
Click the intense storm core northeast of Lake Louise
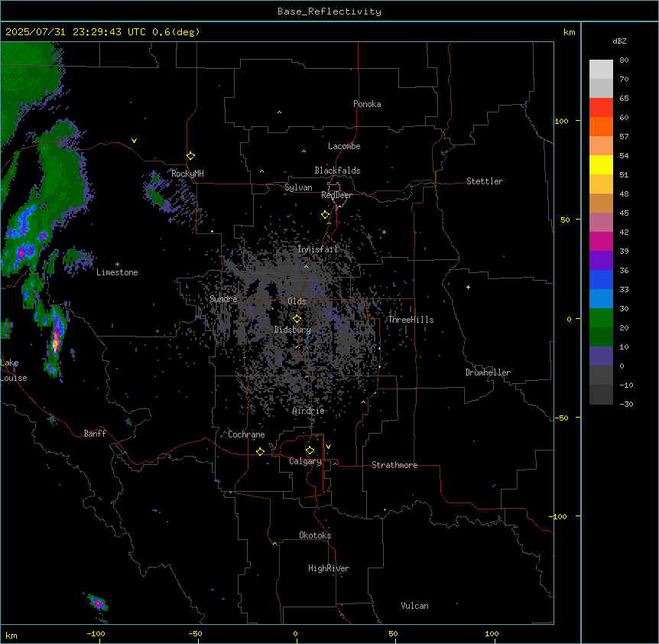[56, 340]
